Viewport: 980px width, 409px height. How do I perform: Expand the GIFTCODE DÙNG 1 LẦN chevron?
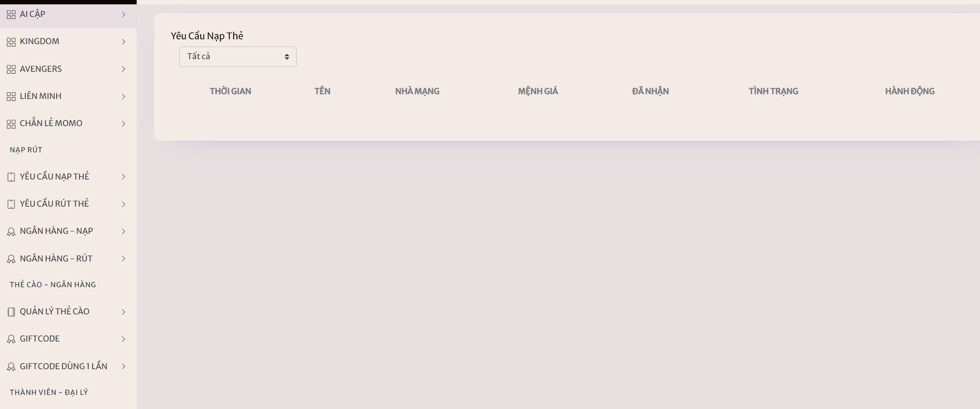point(124,366)
